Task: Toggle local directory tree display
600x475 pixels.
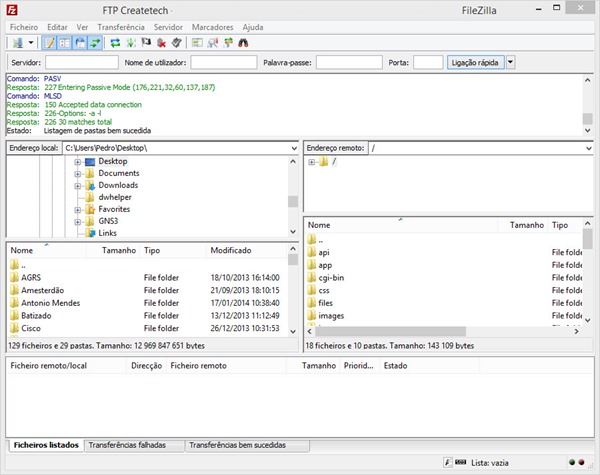Action: tap(65, 42)
